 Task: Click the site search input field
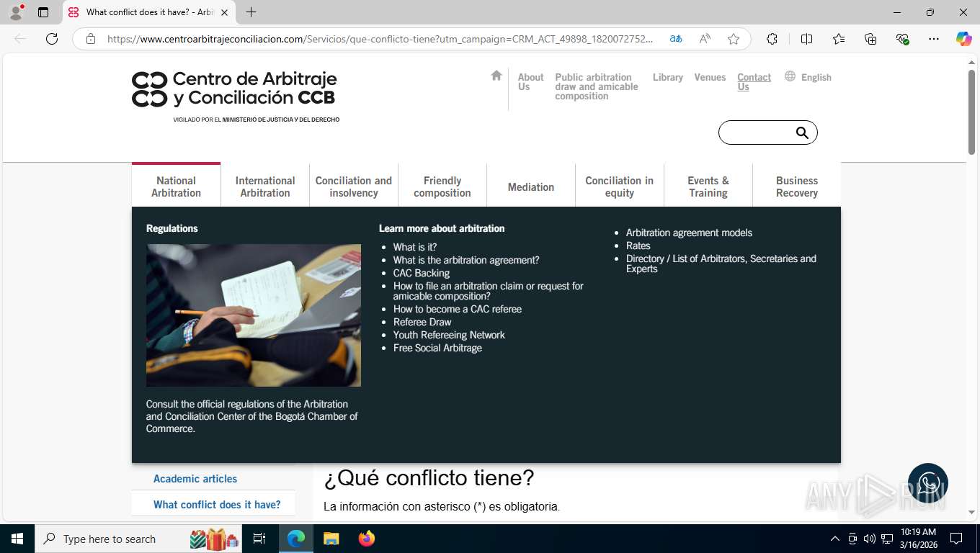[x=757, y=132]
